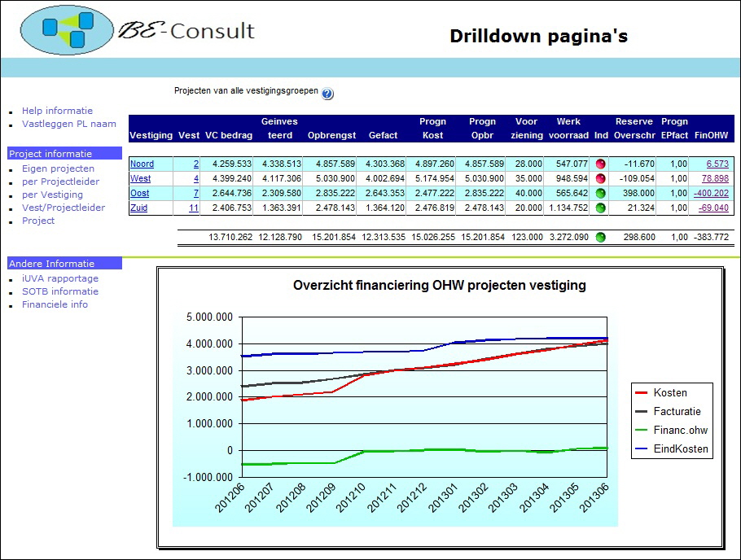The image size is (741, 560).
Task: Click the red indicator for West row
Action: click(x=601, y=179)
